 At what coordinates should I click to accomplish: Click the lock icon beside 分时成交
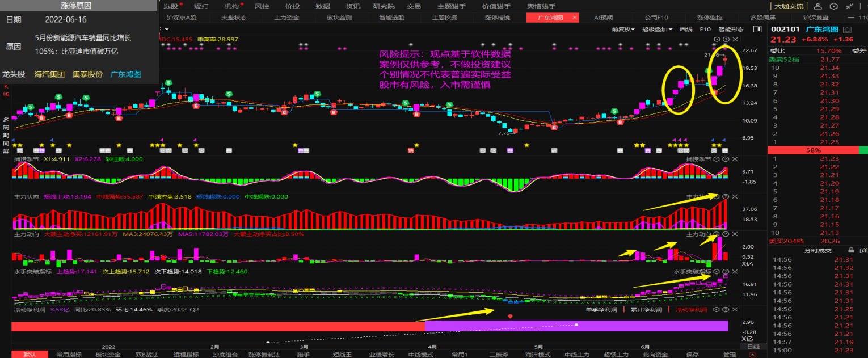851,250
